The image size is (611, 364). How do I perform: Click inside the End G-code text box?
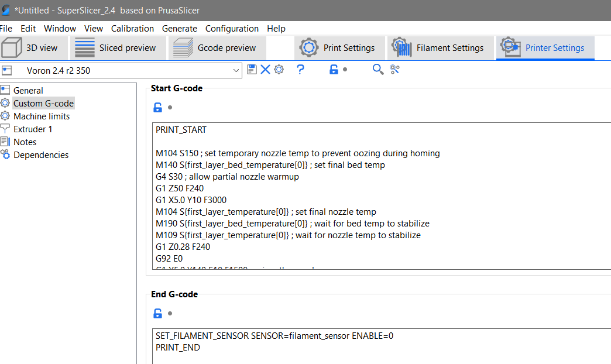coord(382,346)
